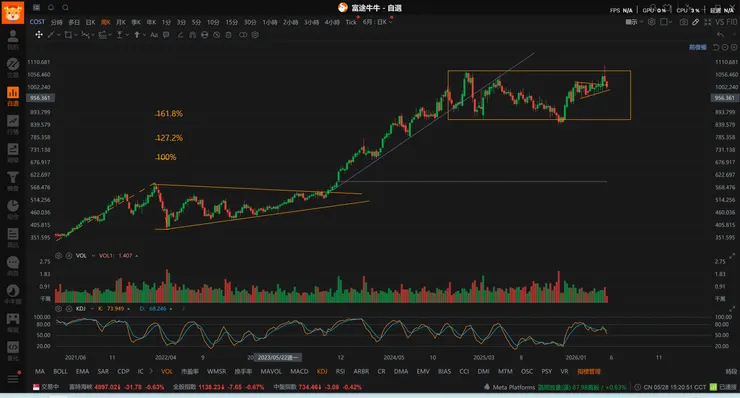Open the messages chat bubble sidebar icon

[x=13, y=262]
